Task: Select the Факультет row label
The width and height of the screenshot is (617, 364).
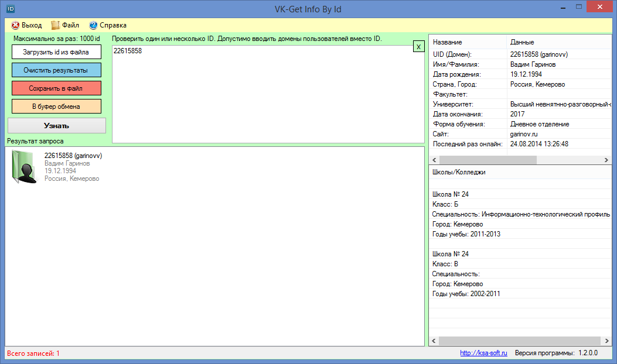Action: [x=450, y=94]
